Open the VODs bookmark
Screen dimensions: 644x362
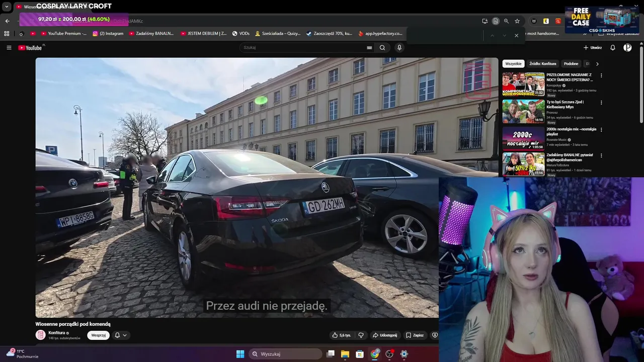pyautogui.click(x=241, y=34)
